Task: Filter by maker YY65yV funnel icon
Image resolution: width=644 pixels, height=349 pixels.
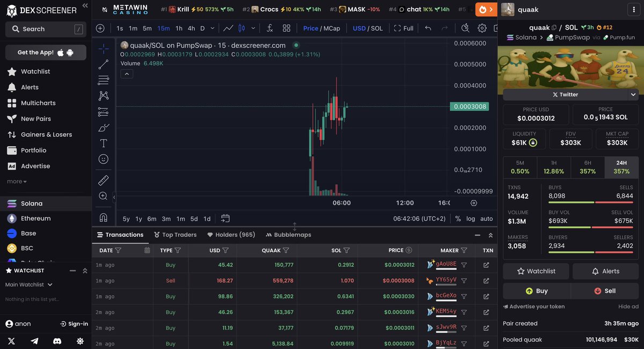Action: pos(464,281)
